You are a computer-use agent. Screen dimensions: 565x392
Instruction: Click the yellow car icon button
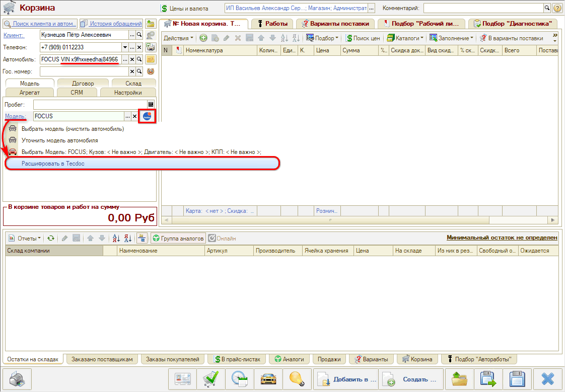[x=268, y=379]
